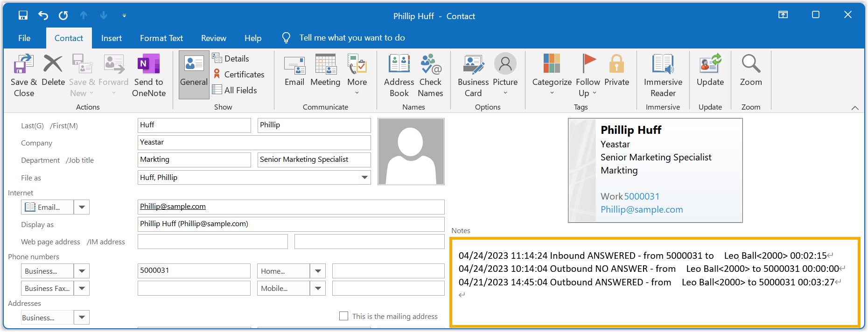Show All Fields
This screenshot has width=868, height=332.
(235, 90)
